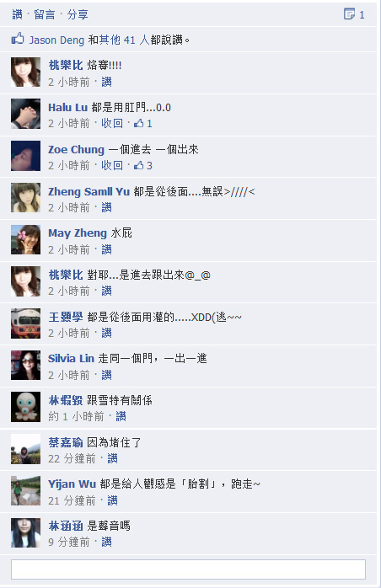The width and height of the screenshot is (381, 588).
Task: Open 王顥學's train avatar picture
Action: [x=25, y=323]
